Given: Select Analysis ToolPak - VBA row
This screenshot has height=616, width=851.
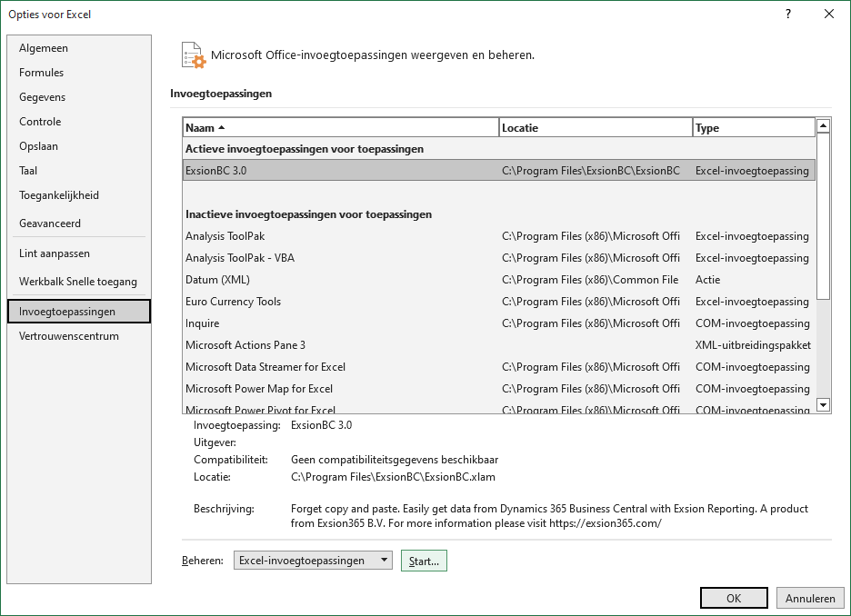Looking at the screenshot, I should pos(499,257).
